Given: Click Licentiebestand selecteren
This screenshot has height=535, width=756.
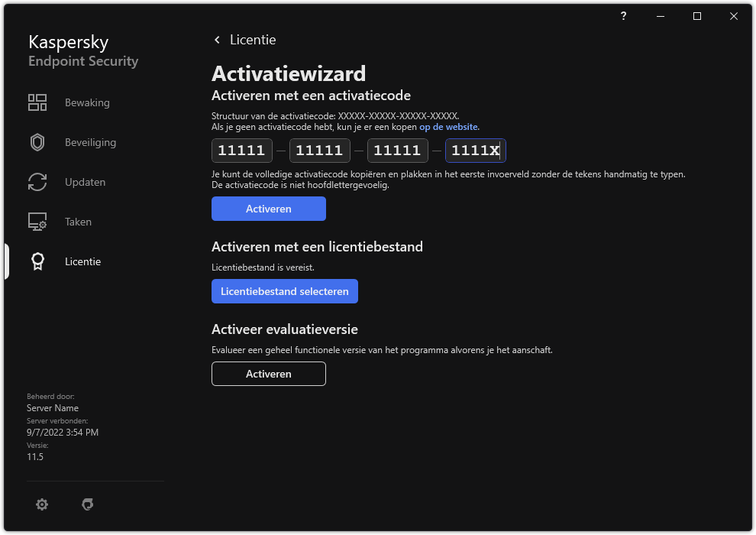Looking at the screenshot, I should (x=284, y=291).
